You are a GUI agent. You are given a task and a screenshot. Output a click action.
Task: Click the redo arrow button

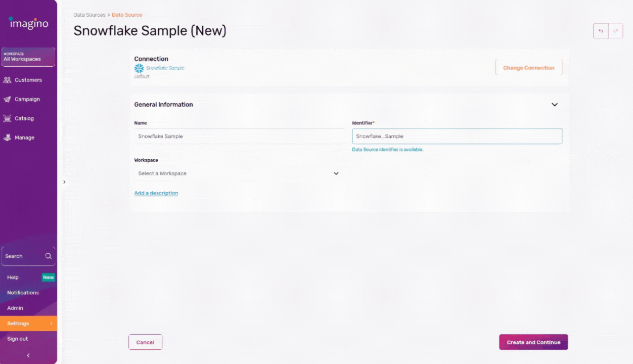615,31
